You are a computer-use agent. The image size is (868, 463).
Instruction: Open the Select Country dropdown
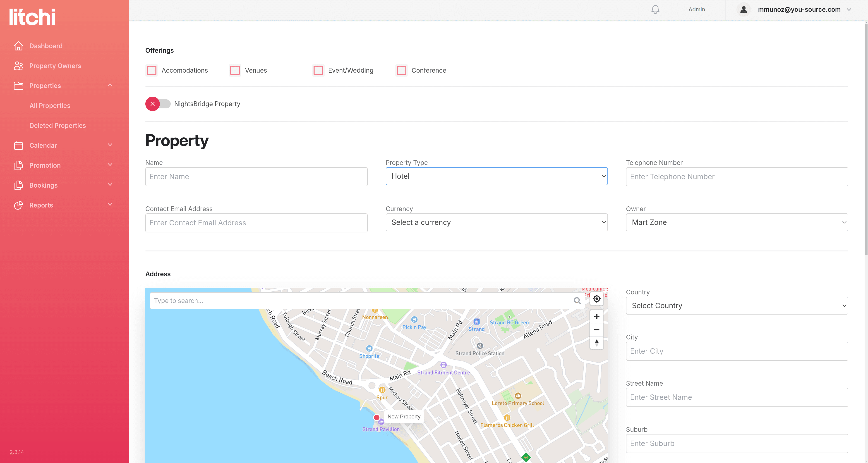pos(737,305)
